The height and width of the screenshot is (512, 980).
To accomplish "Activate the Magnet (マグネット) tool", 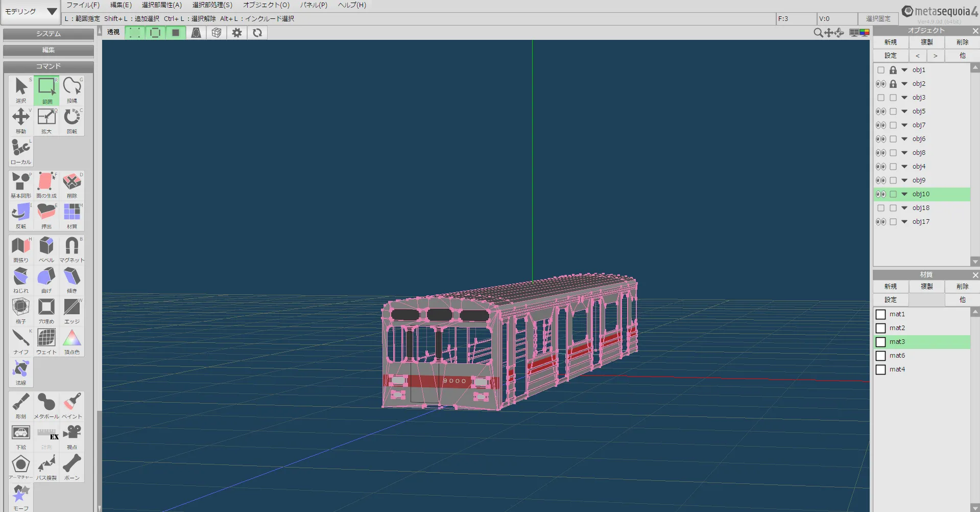I will pyautogui.click(x=72, y=249).
